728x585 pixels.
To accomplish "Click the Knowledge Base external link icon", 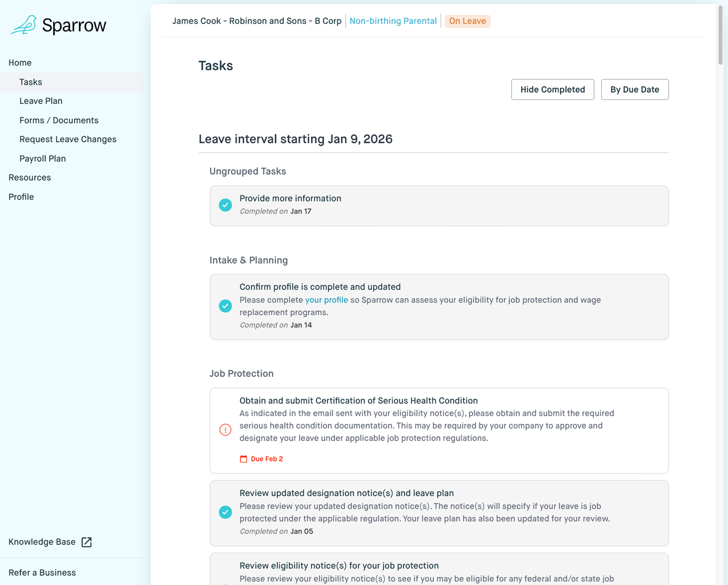I will (x=86, y=542).
